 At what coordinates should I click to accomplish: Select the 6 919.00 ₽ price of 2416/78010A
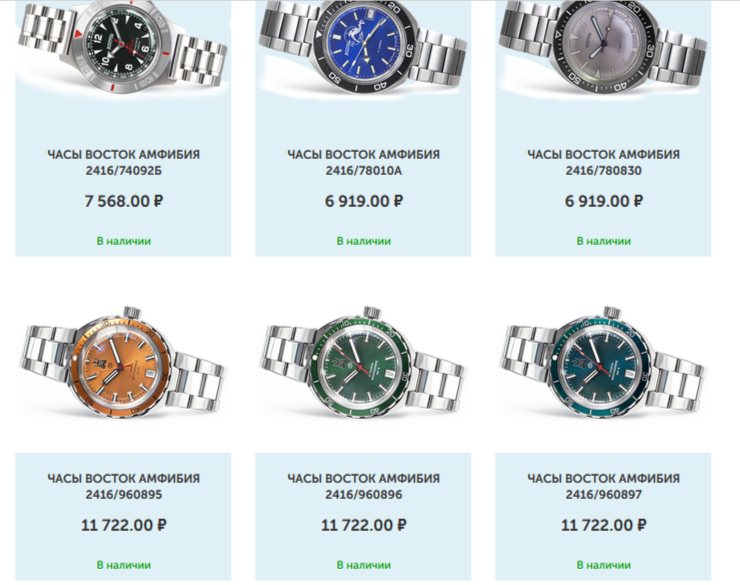pyautogui.click(x=364, y=201)
